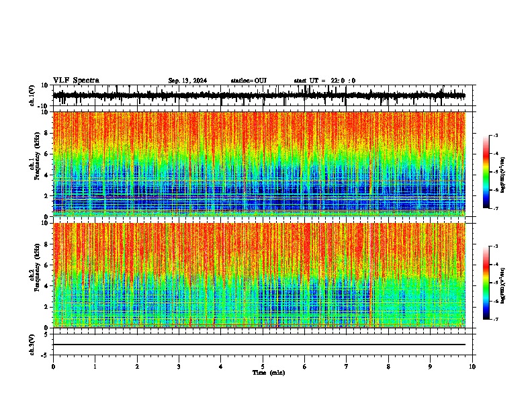Click the ch.2 "Frequency (kHz)" axis label

[x=37, y=267]
